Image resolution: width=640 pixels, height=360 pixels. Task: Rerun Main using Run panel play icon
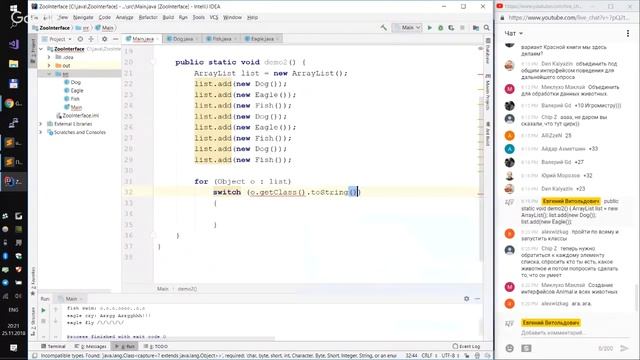[x=43, y=310]
